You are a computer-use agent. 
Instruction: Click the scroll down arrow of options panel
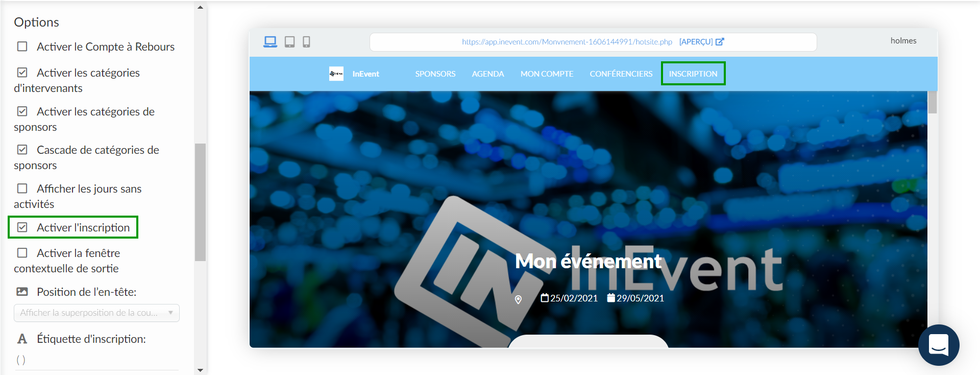tap(200, 370)
